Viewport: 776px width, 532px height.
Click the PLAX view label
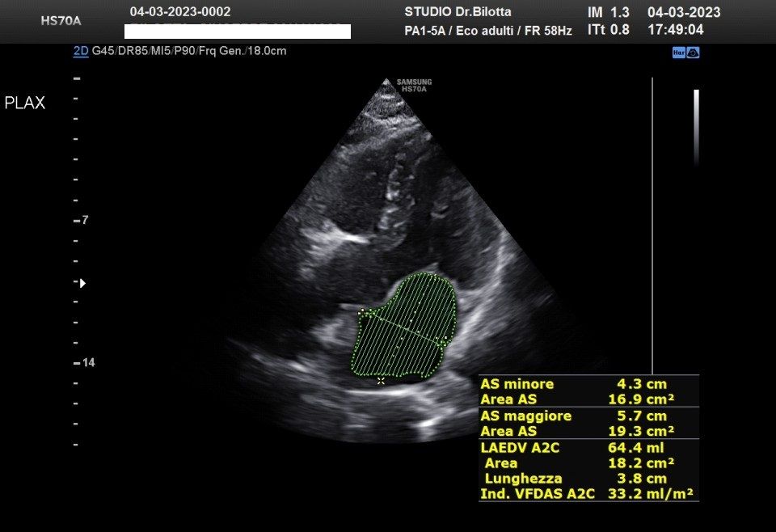click(x=25, y=103)
